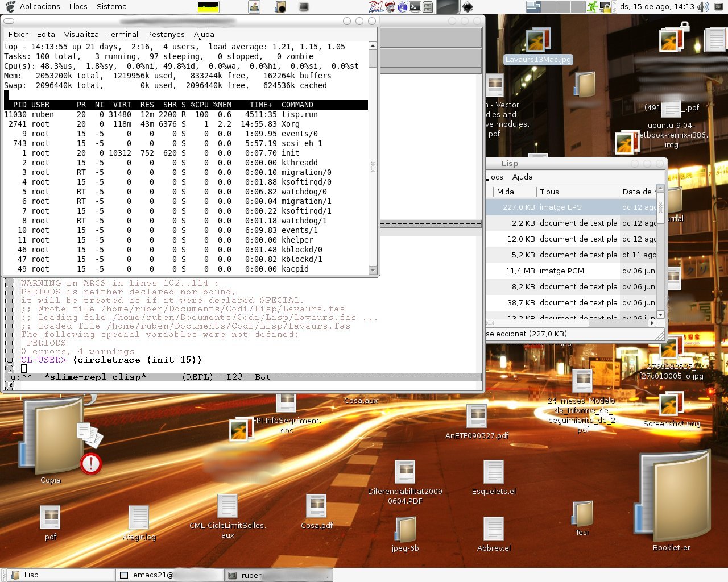This screenshot has width=728, height=582.
Task: Open the Lavaurs13Mac.jpg image icon on the desktop
Action: [537, 41]
